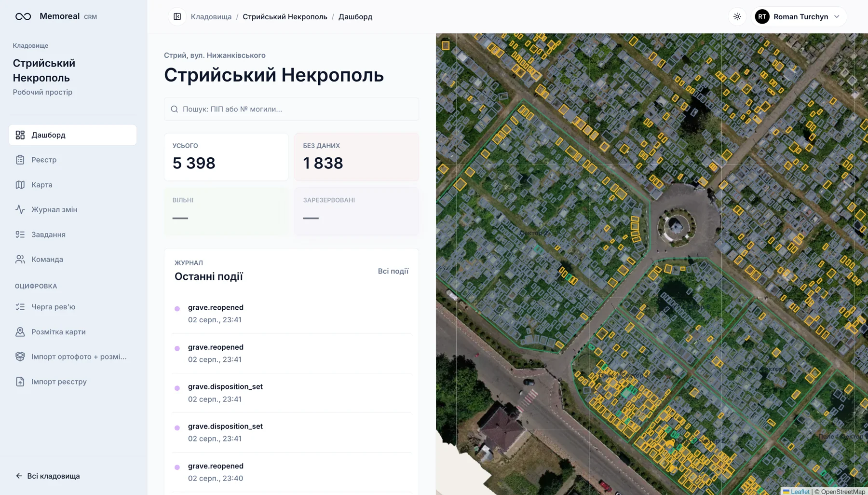Open the grave.reopened event from 23:40

pyautogui.click(x=291, y=472)
